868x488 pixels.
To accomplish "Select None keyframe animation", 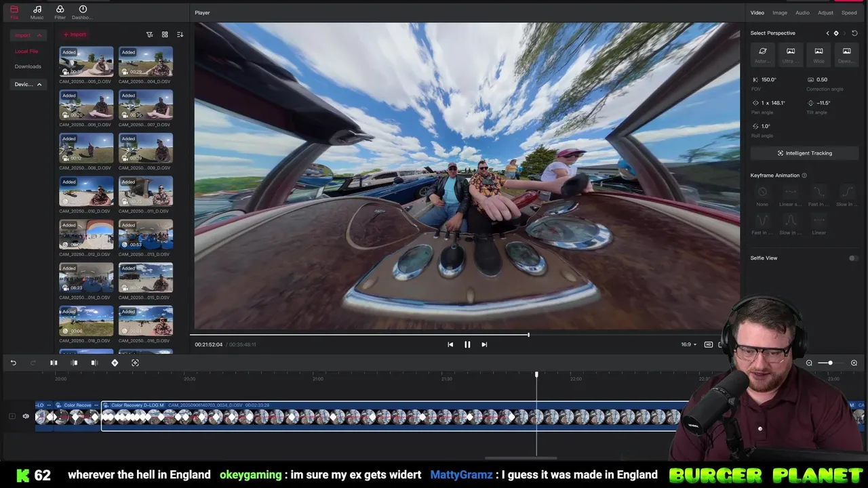I will click(x=762, y=196).
